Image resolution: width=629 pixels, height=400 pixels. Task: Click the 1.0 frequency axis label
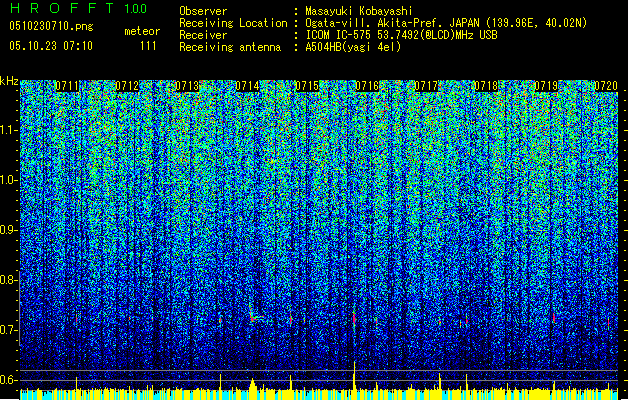[x=9, y=180]
